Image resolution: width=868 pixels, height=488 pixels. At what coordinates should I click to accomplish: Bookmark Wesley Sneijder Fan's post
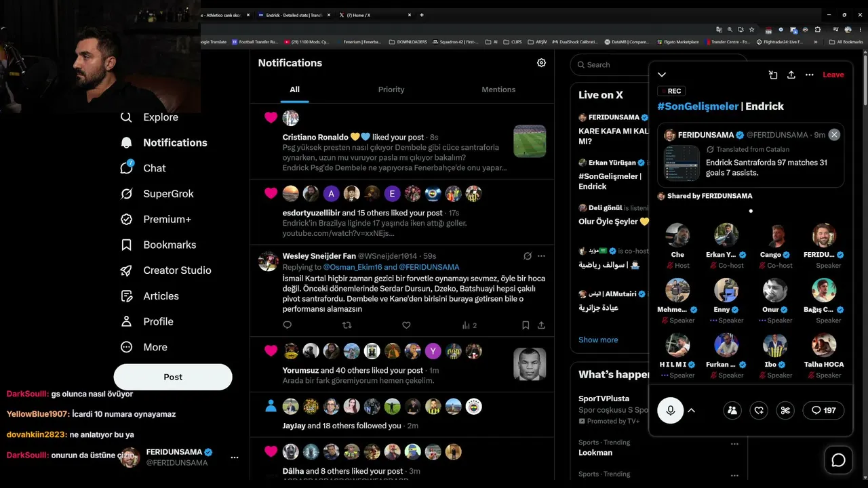click(526, 325)
